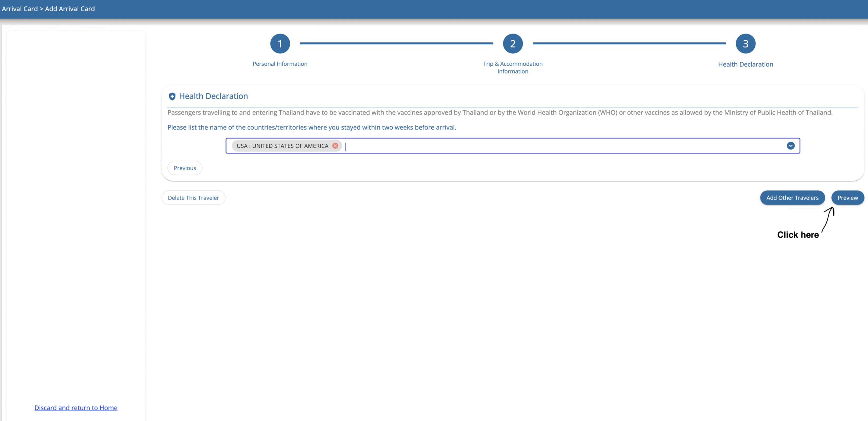Click the Health Declaration section heading
The image size is (868, 421).
(x=213, y=96)
